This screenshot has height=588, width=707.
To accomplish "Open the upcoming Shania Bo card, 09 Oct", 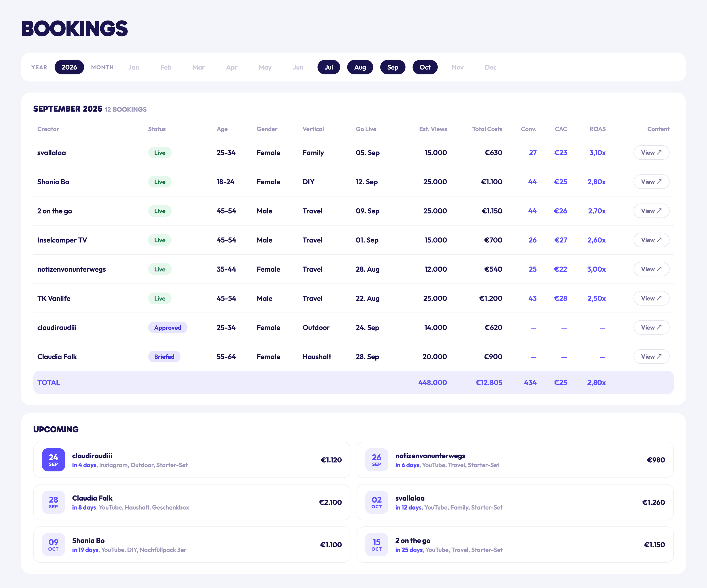I will tap(192, 545).
